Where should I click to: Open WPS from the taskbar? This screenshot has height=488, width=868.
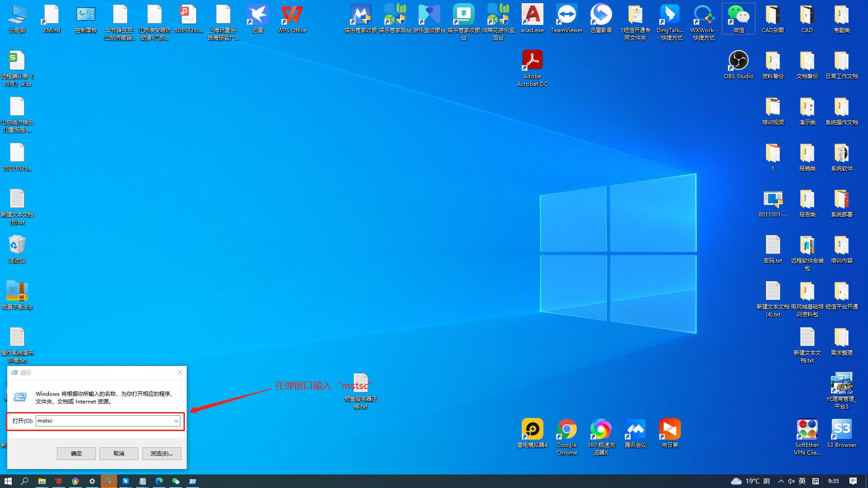click(x=58, y=481)
